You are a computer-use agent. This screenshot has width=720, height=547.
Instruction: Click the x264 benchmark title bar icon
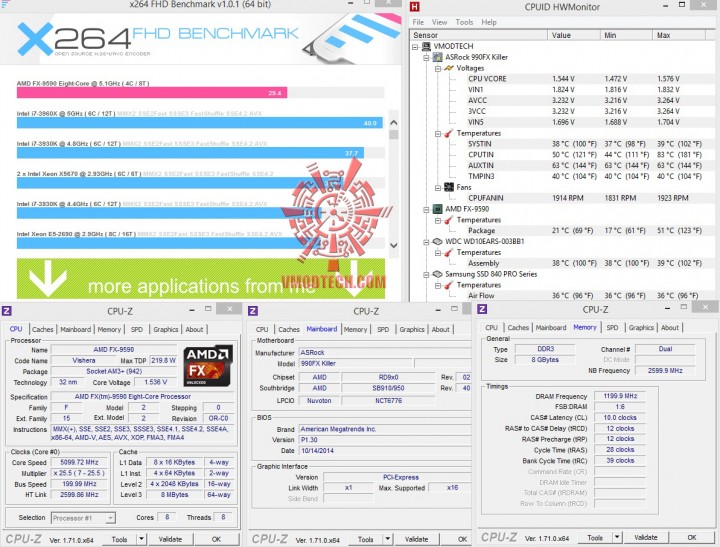tap(4, 4)
